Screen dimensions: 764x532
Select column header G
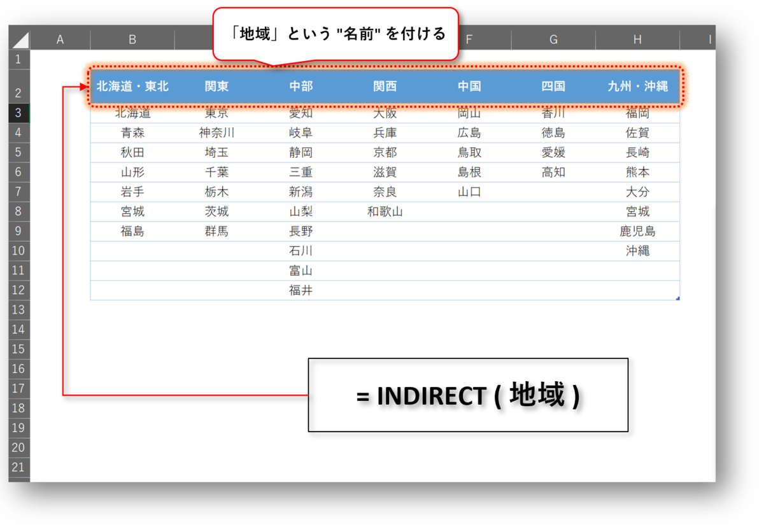[552, 39]
